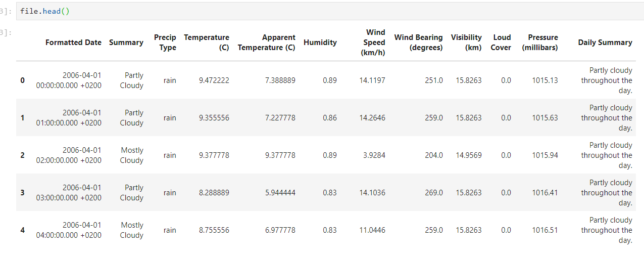This screenshot has width=644, height=255.
Task: Click the wind speed value 3.9284
Action: (374, 155)
